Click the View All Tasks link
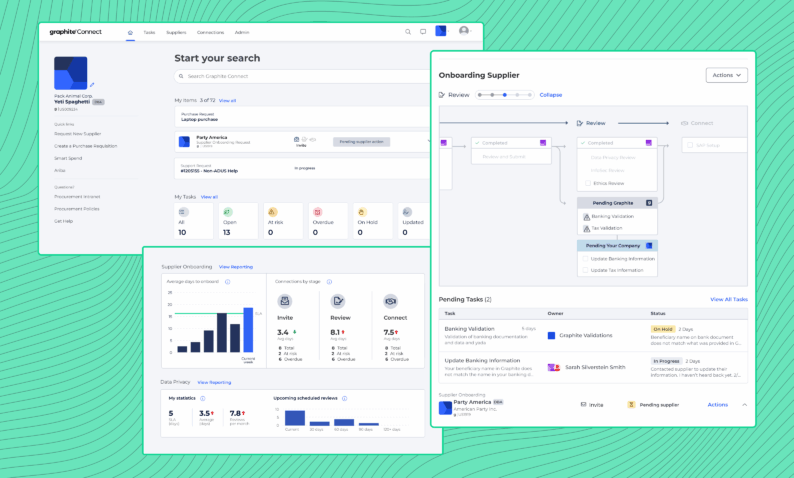 (728, 299)
